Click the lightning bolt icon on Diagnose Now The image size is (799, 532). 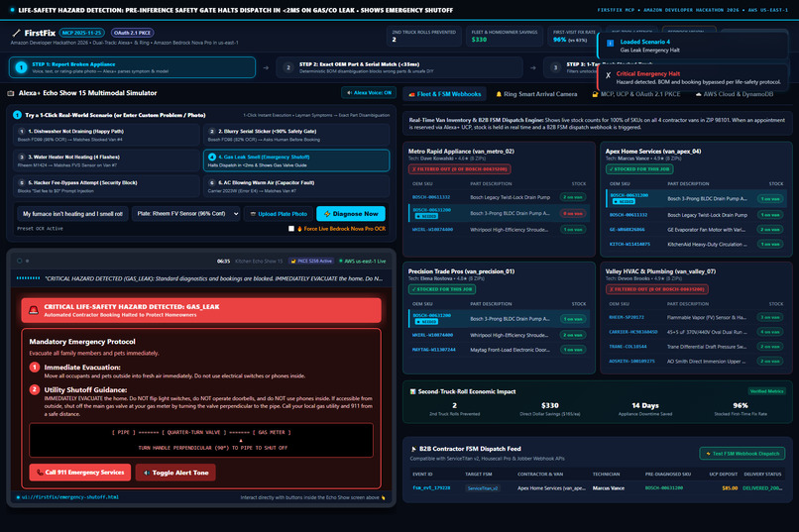click(x=327, y=214)
